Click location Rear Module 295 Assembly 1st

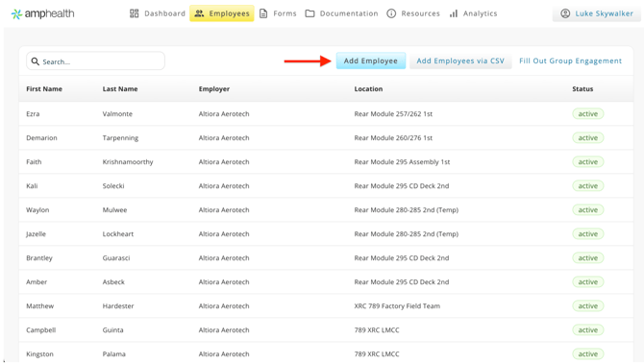point(402,161)
